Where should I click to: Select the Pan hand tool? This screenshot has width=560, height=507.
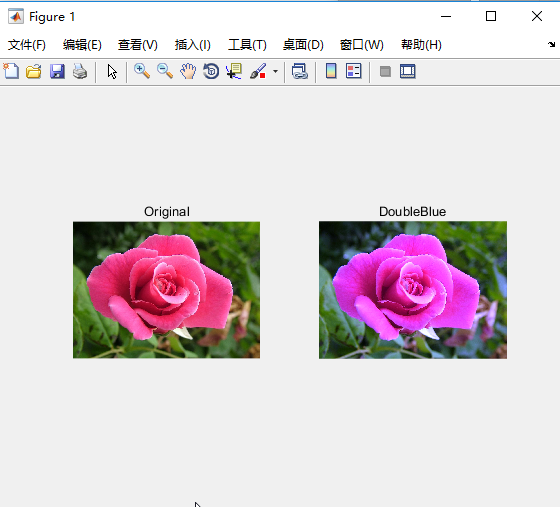click(x=188, y=71)
